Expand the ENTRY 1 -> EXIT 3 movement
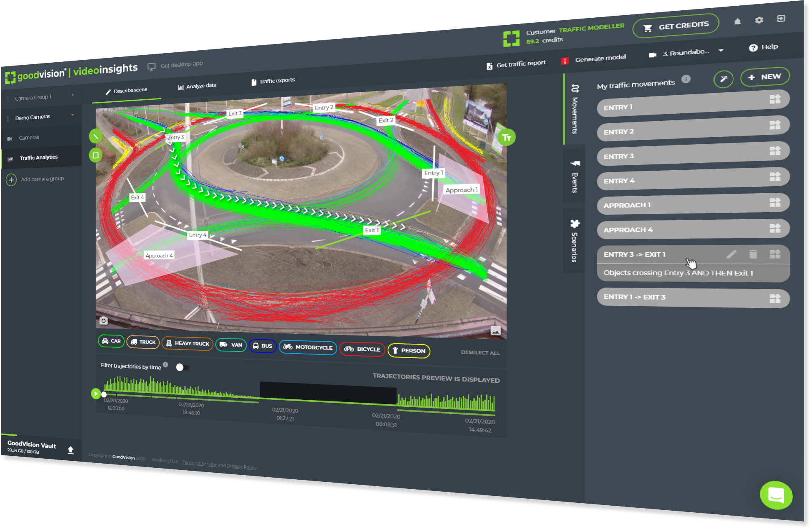The image size is (812, 530). (x=693, y=298)
